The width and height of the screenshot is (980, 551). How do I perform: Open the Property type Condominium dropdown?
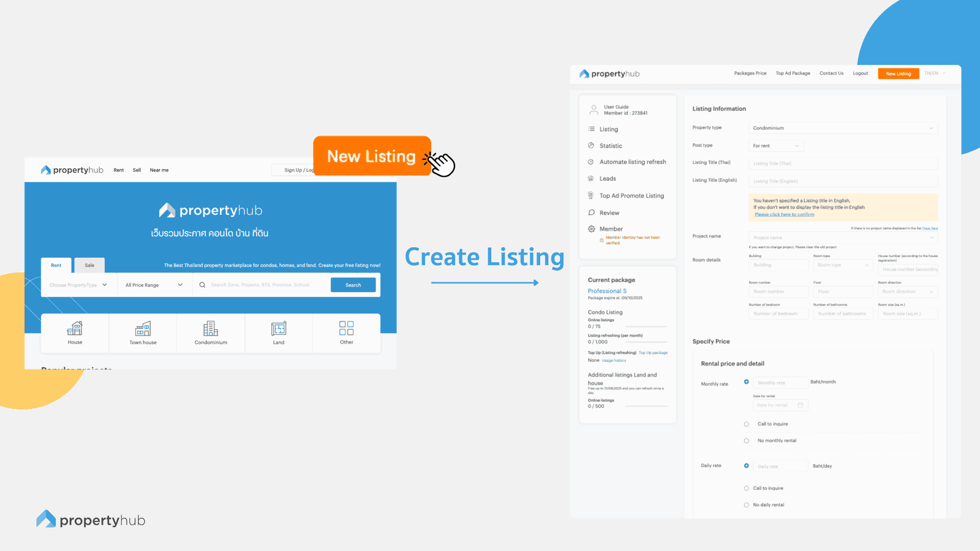[843, 128]
